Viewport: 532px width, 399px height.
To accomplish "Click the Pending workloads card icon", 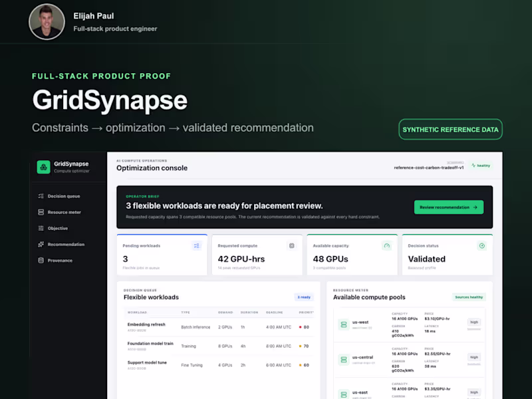I will (196, 245).
